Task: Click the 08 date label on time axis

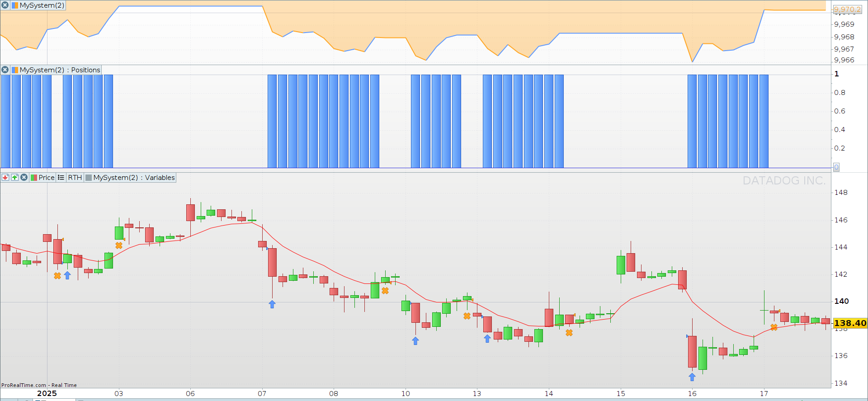Action: (x=334, y=393)
